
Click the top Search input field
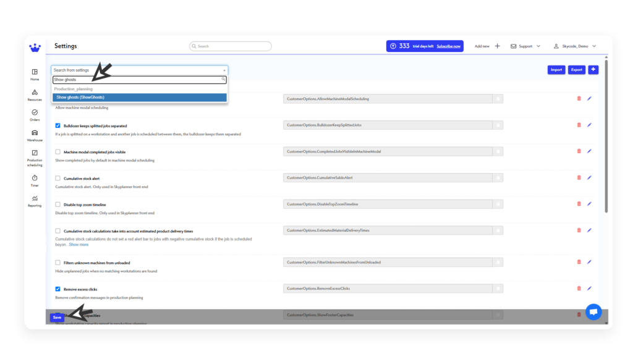coord(231,46)
